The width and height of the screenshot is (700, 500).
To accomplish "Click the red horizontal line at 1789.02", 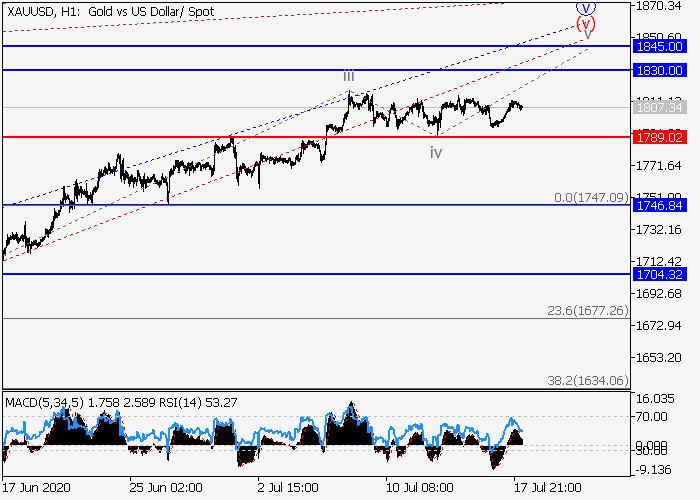I will [x=300, y=137].
